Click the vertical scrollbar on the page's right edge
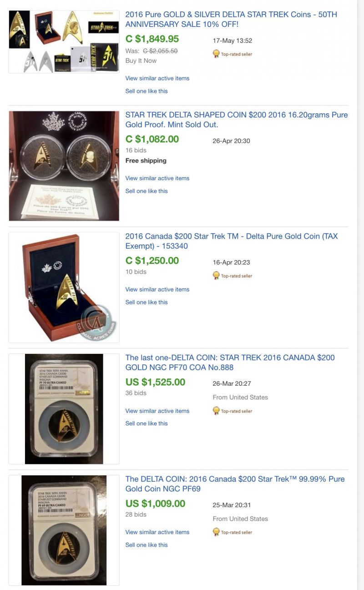Viewport: 364px width, 590px height. coord(360,295)
